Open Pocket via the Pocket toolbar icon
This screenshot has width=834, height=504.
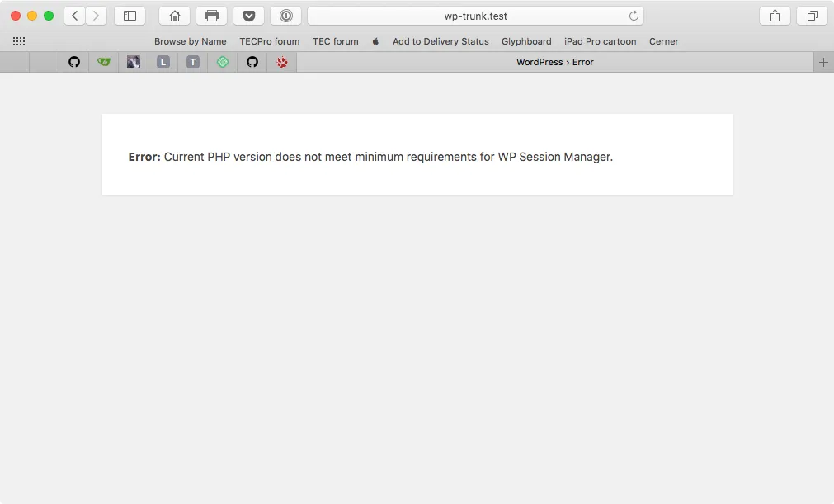point(248,15)
